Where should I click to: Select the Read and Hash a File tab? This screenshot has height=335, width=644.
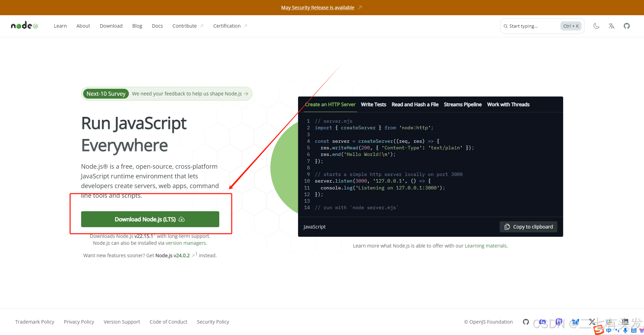tap(415, 104)
